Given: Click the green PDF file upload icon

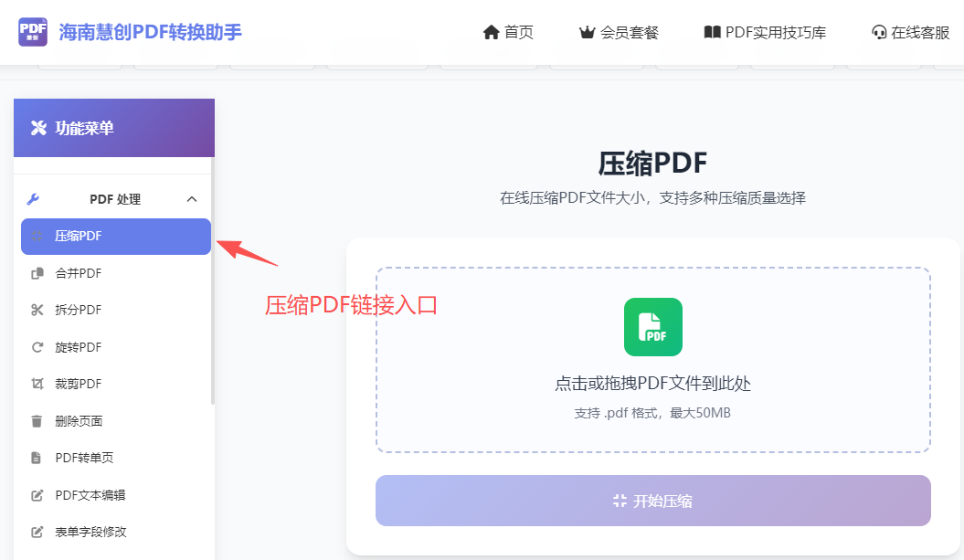Looking at the screenshot, I should (x=653, y=327).
